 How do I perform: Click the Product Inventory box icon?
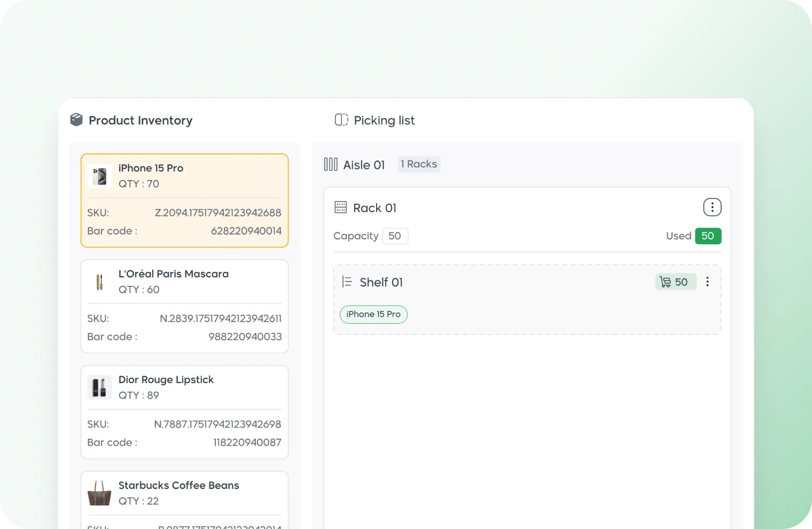76,120
